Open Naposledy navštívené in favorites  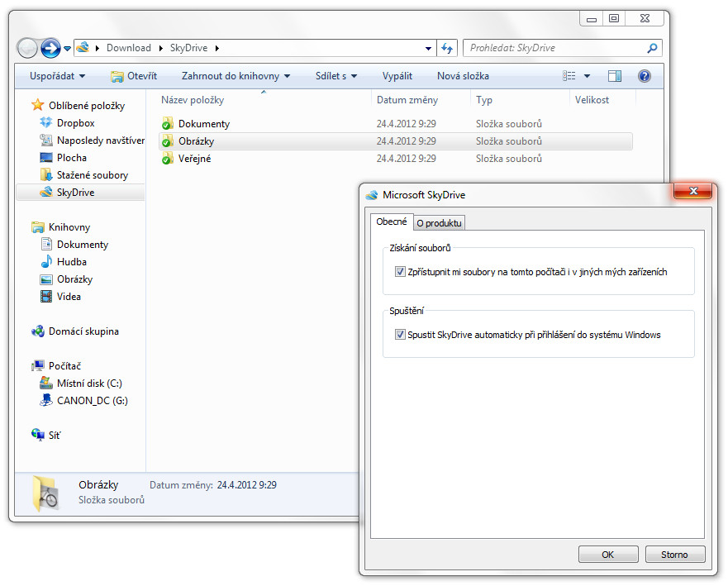pyautogui.click(x=93, y=141)
